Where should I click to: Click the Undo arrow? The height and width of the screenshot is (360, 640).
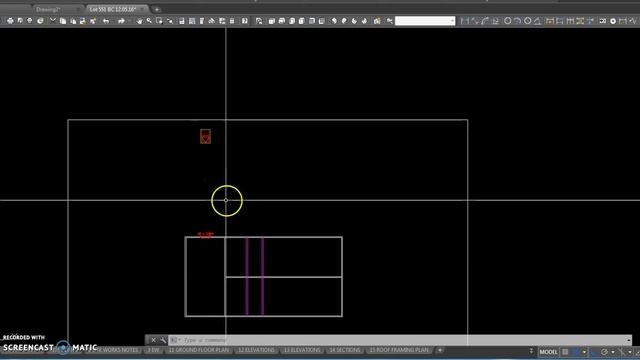[x=106, y=20]
